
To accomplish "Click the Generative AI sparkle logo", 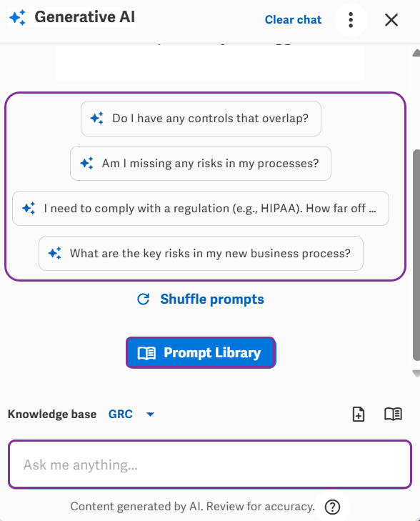I will pyautogui.click(x=17, y=17).
